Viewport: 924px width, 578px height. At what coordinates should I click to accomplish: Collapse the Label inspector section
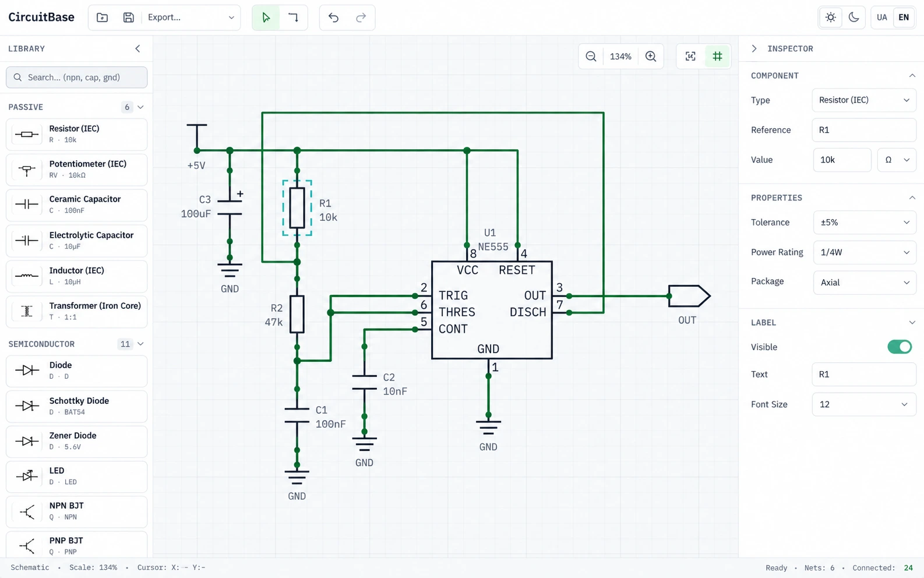[x=912, y=323]
